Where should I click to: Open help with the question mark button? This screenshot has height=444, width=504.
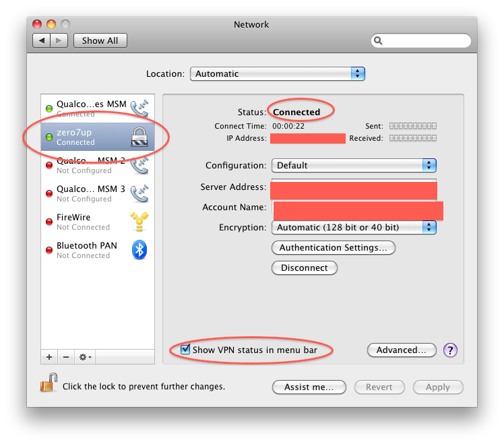click(450, 350)
